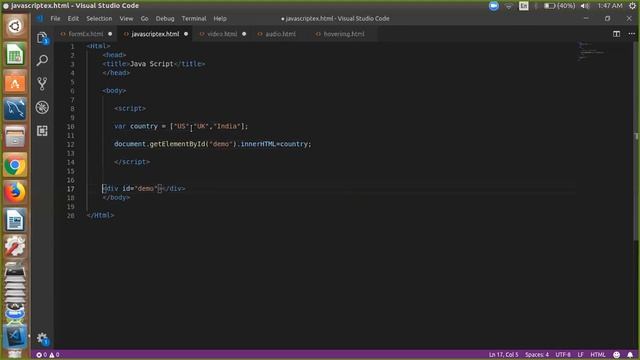Click the errors and warnings status indicator
The image size is (640, 360).
coord(48,355)
